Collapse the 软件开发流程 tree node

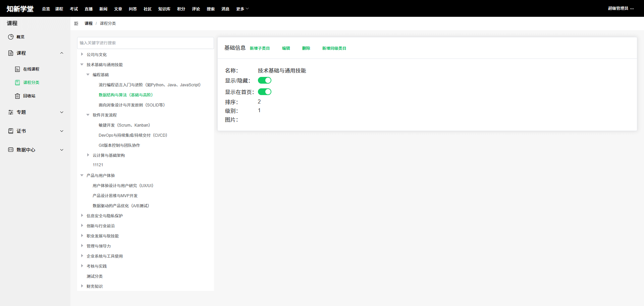click(88, 115)
